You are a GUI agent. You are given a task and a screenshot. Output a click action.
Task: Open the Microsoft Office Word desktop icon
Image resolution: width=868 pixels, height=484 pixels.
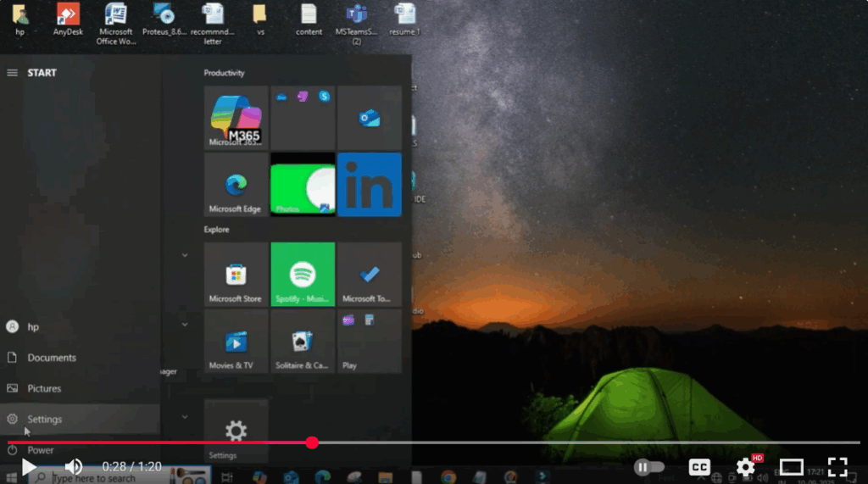pos(115,25)
